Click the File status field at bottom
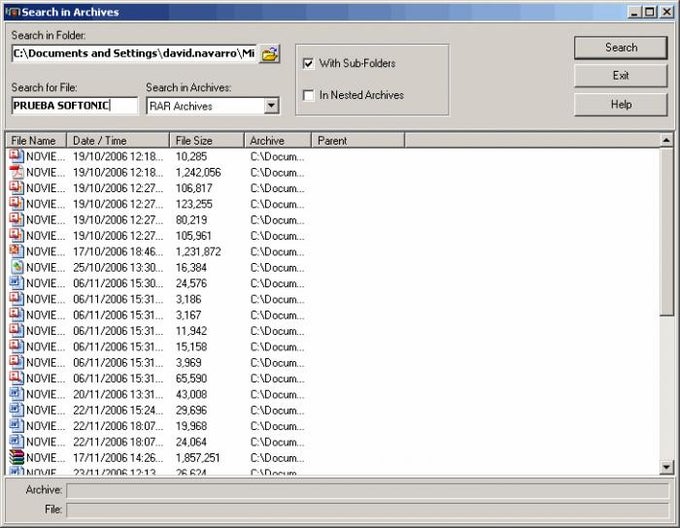Viewport: 680px width, 528px height. coord(367,509)
